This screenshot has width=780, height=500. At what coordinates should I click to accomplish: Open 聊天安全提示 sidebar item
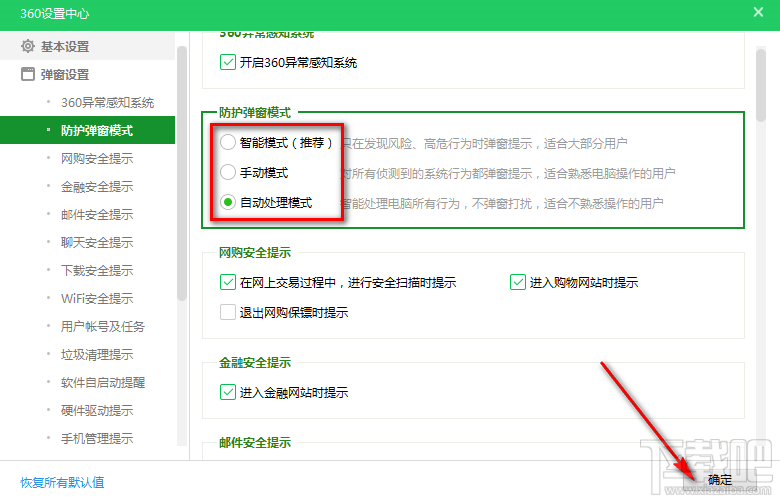pos(97,242)
